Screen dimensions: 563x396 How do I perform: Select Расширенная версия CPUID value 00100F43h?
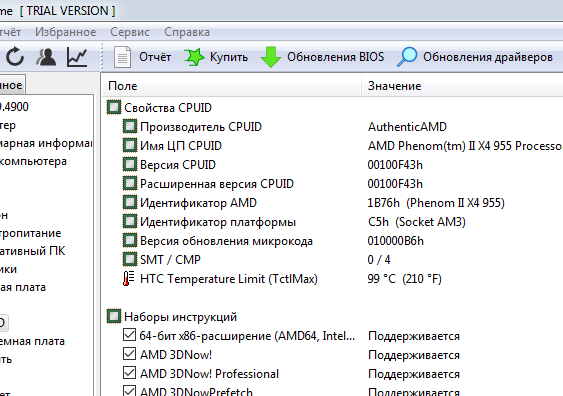395,183
